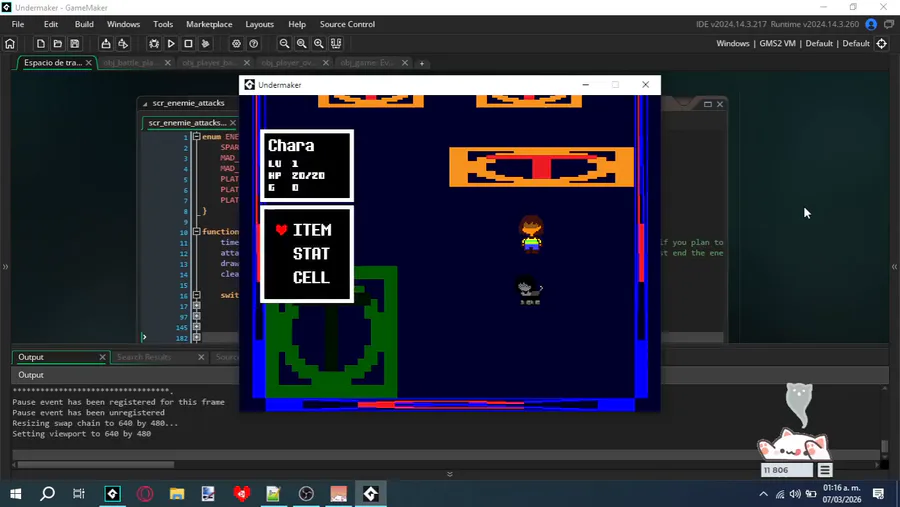Image resolution: width=900 pixels, height=507 pixels.
Task: Open the Layouts menu
Action: 259,24
